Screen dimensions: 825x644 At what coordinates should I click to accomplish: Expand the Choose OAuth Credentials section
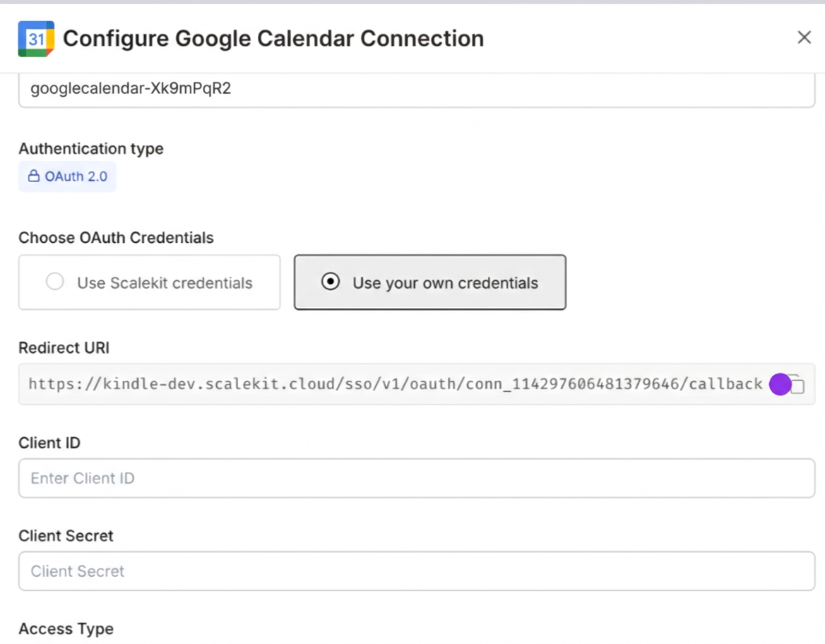[x=116, y=237]
